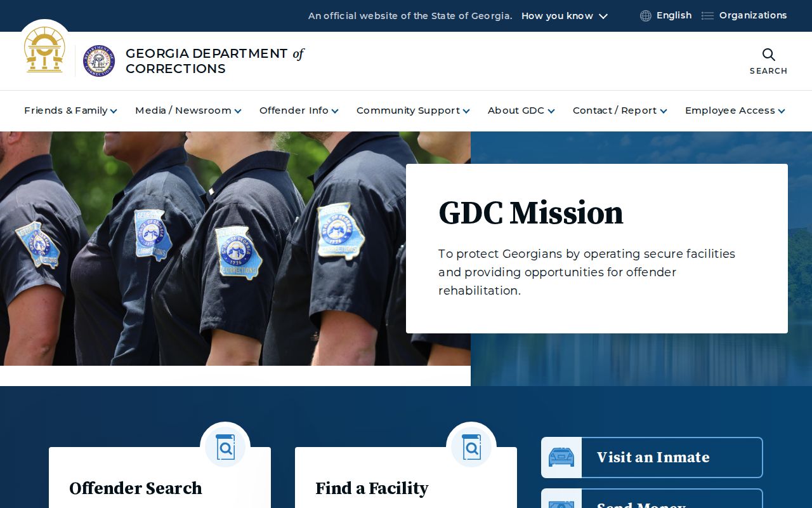Click the officers hero photo

click(235, 248)
